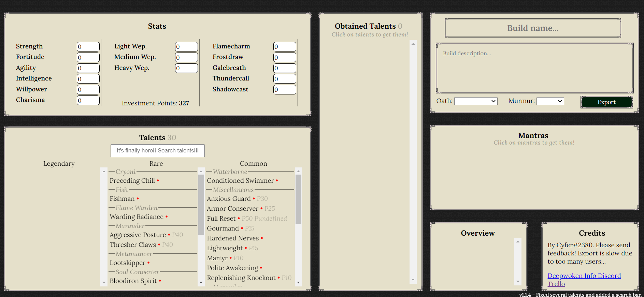This screenshot has width=644, height=297.
Task: Choose the Thresher Claws talent
Action: 132,245
